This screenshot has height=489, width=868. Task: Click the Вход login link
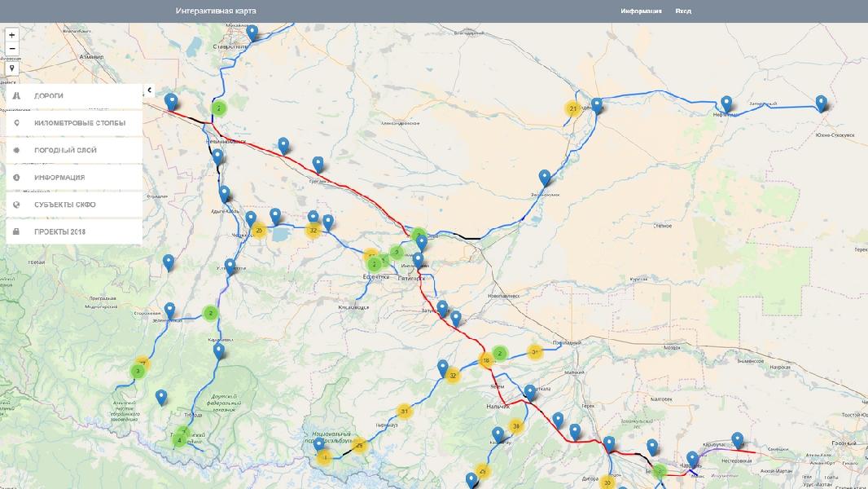point(683,11)
